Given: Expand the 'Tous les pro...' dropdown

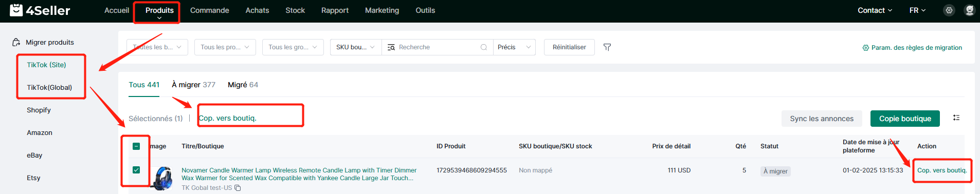Looking at the screenshot, I should pyautogui.click(x=225, y=47).
